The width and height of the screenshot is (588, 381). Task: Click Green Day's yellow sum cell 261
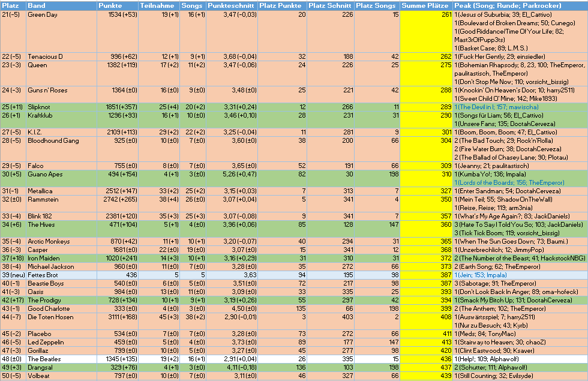pyautogui.click(x=427, y=31)
